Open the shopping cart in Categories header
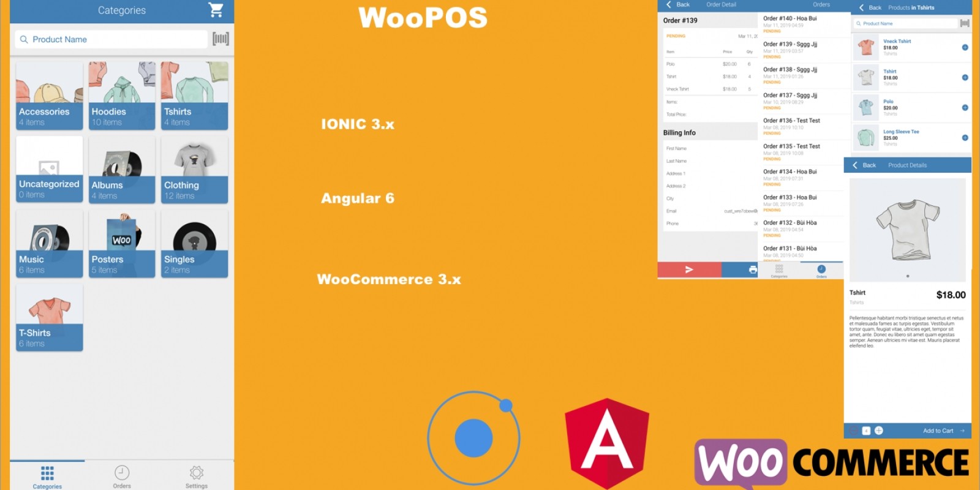980x490 pixels. point(216,10)
